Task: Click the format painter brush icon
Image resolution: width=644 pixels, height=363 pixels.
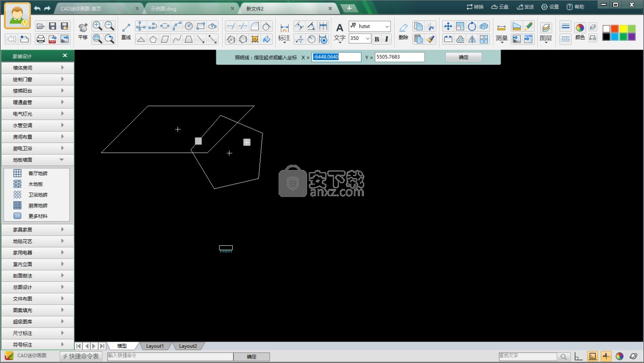Action: (x=431, y=39)
